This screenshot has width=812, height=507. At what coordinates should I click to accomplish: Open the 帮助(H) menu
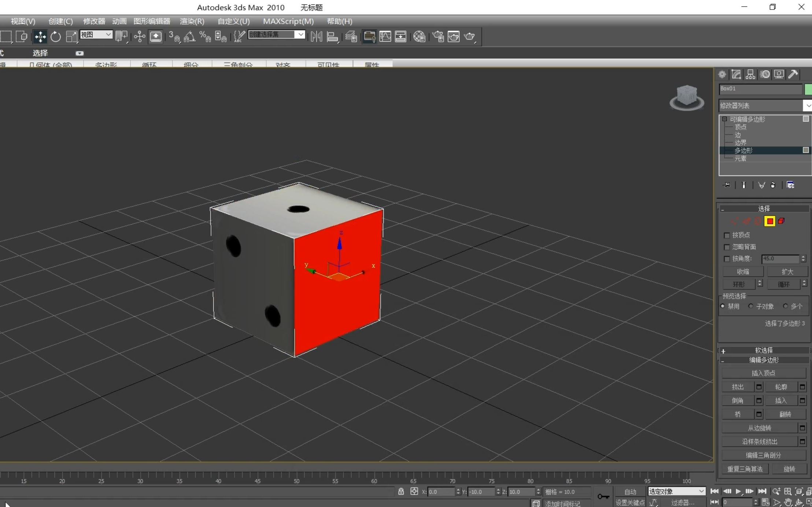(x=339, y=21)
